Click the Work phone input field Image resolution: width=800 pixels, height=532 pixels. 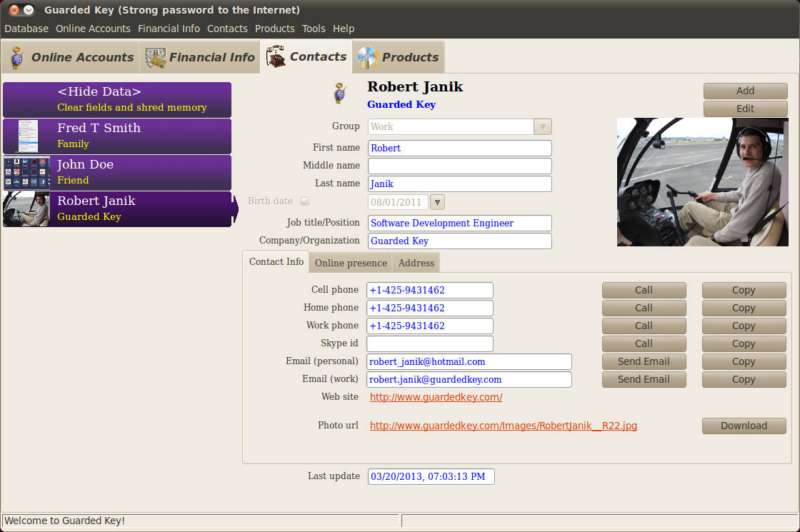430,326
